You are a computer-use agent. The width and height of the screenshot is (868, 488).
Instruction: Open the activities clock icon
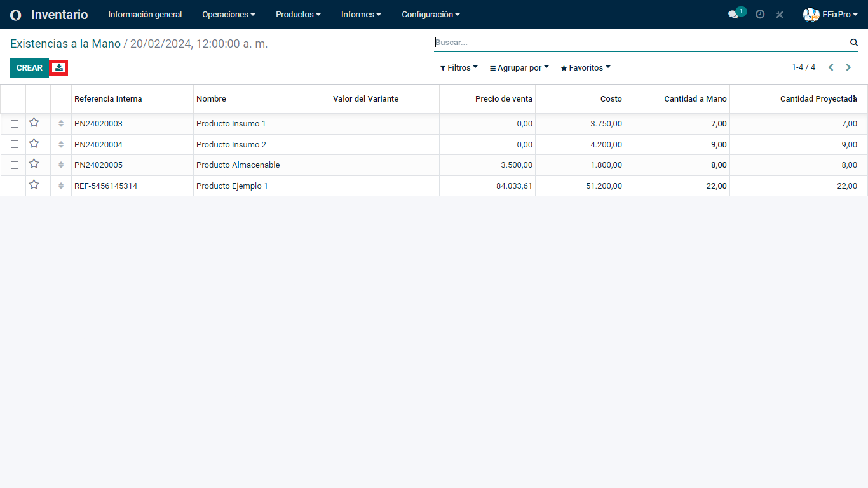[x=760, y=15]
